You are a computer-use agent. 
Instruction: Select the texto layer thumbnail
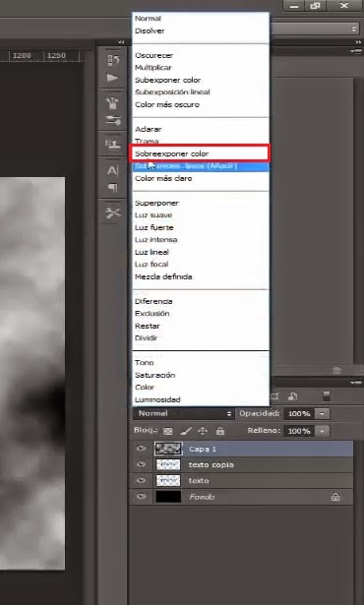(x=168, y=480)
